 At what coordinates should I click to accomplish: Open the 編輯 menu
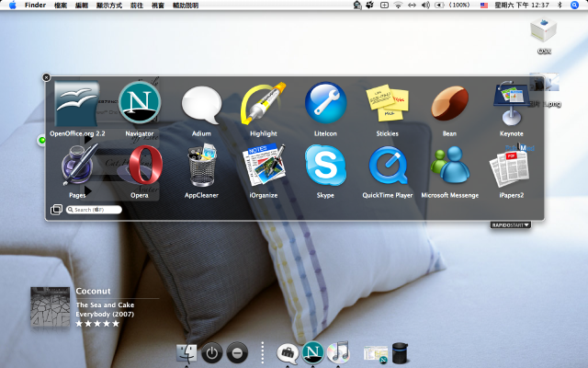coord(82,6)
